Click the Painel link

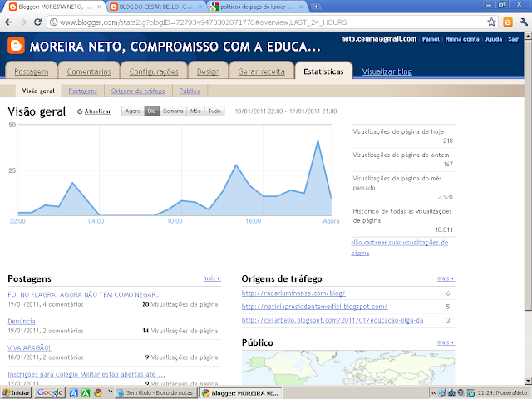(x=431, y=39)
